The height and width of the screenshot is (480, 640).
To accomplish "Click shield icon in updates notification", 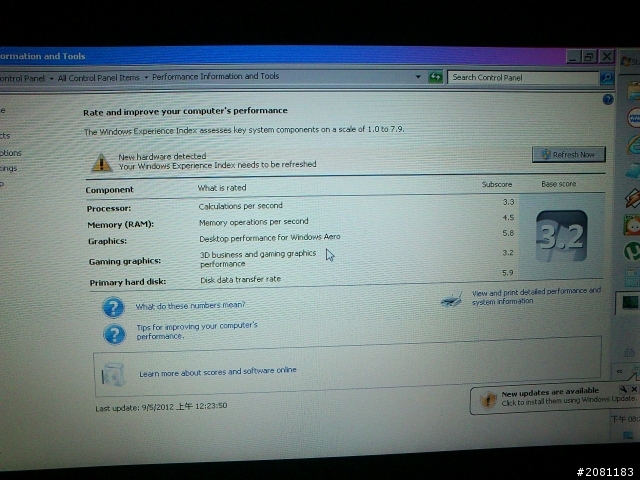I will (488, 400).
